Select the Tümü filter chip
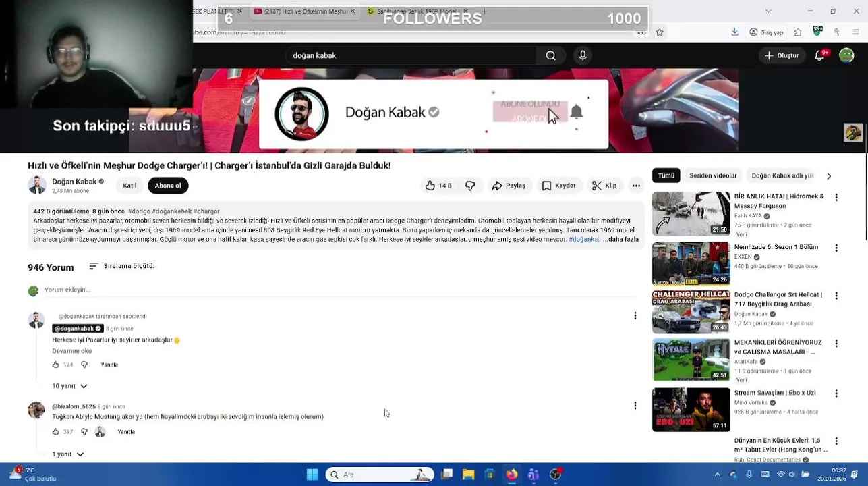This screenshot has height=486, width=868. pyautogui.click(x=666, y=175)
